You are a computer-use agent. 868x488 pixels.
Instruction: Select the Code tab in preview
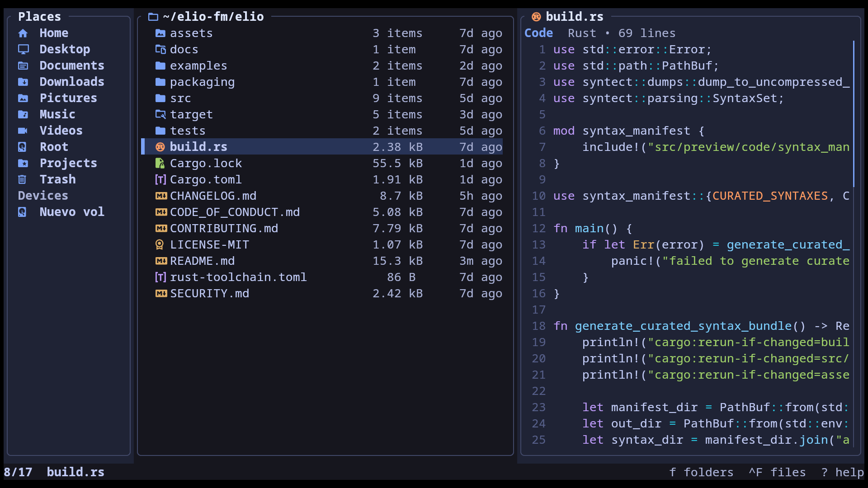click(538, 33)
